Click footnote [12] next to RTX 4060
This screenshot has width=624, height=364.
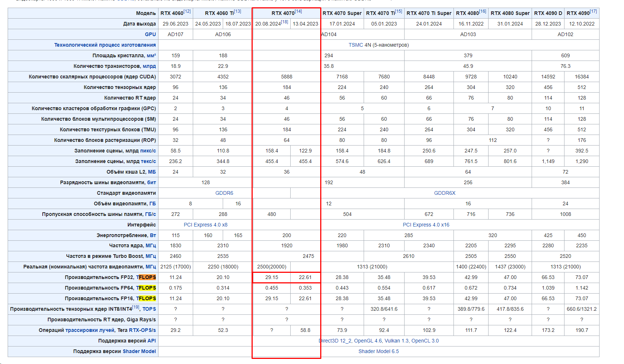pos(187,11)
